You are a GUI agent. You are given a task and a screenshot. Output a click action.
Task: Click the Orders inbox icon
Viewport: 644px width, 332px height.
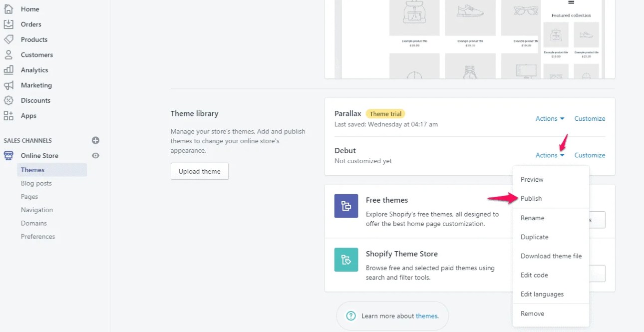click(x=8, y=24)
